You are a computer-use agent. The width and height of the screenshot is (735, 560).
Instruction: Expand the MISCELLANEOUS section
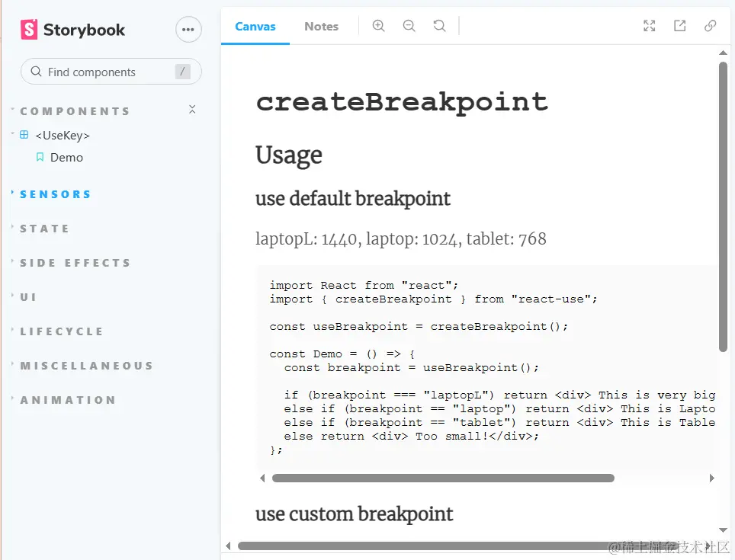coord(87,365)
